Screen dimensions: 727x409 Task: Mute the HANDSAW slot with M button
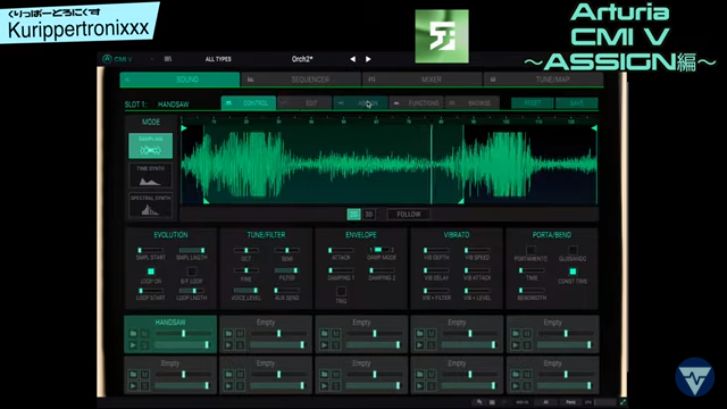pos(144,333)
